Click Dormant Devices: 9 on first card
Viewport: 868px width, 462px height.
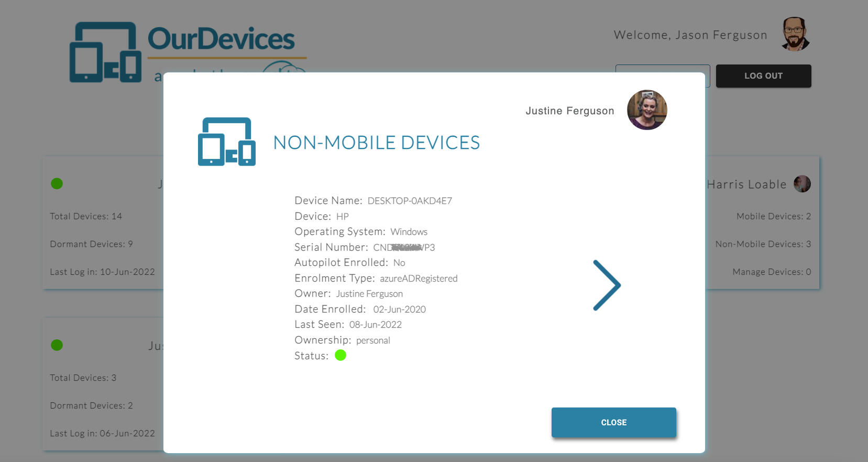click(x=91, y=244)
